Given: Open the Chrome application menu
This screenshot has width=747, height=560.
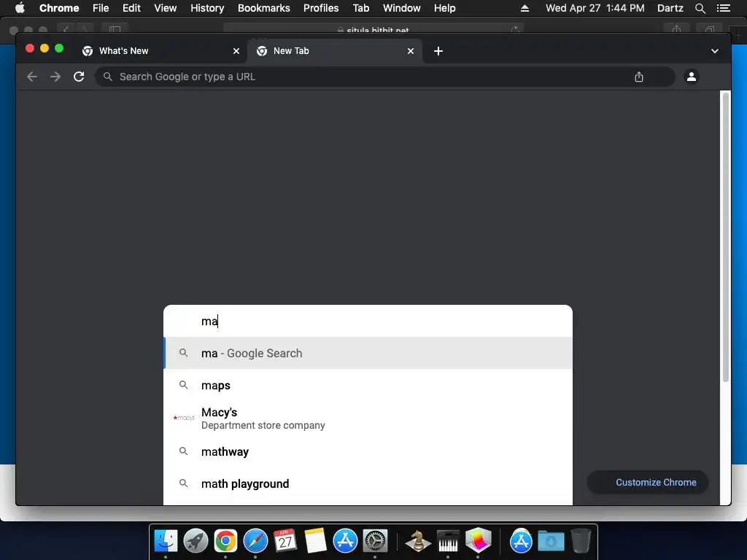Looking at the screenshot, I should (x=59, y=8).
